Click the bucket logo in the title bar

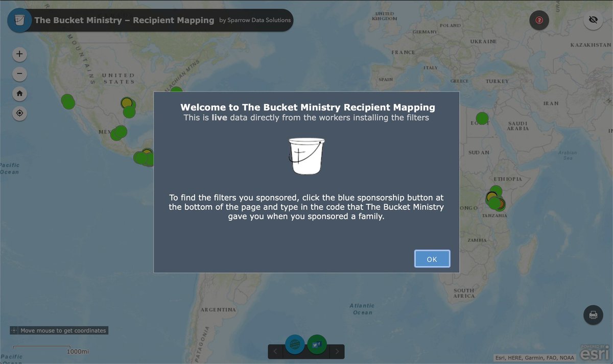pos(19,20)
